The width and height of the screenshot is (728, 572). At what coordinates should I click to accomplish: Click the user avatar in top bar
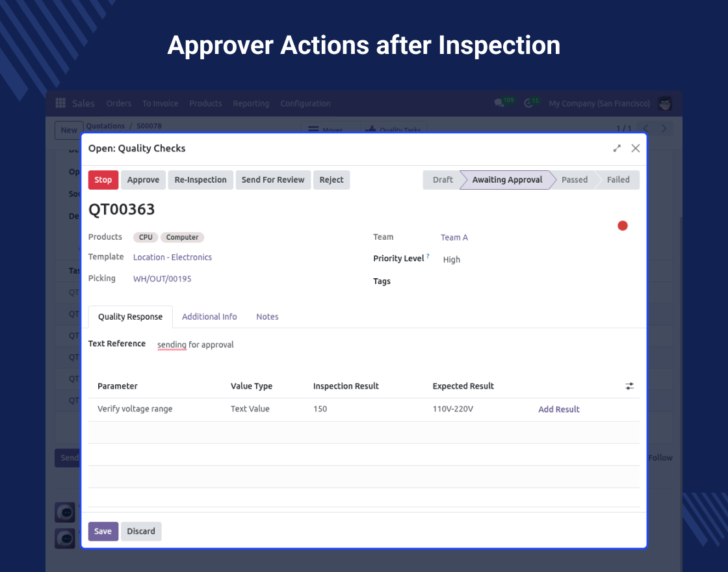tap(664, 103)
